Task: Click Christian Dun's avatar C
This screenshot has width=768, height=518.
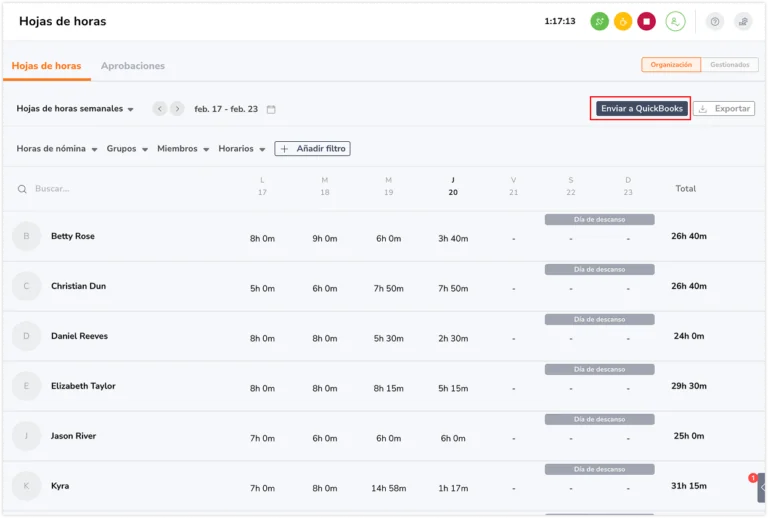Action: (x=26, y=286)
